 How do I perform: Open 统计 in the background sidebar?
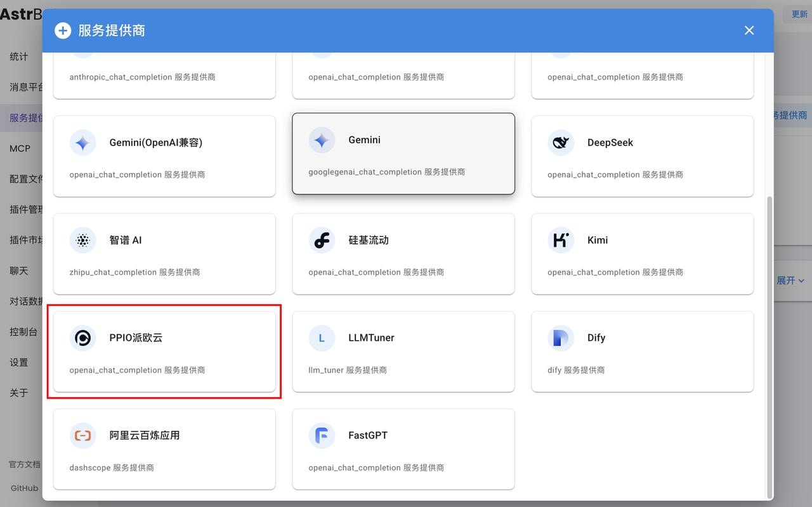pos(19,56)
